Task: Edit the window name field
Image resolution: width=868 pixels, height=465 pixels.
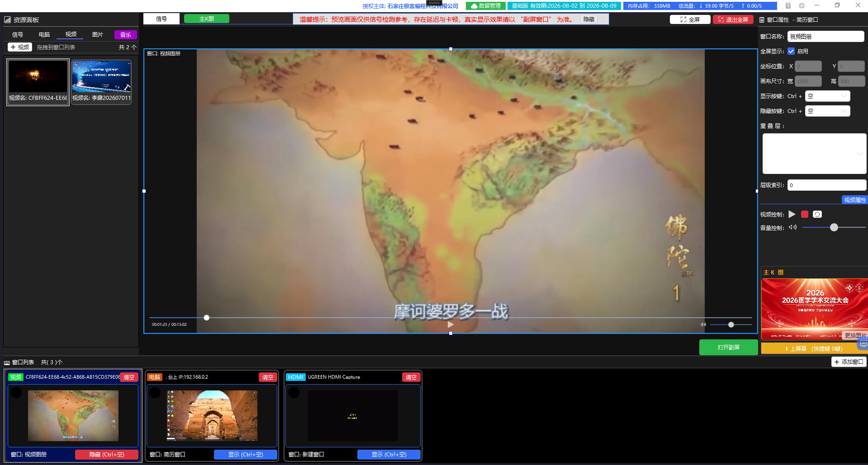Action: tap(825, 37)
